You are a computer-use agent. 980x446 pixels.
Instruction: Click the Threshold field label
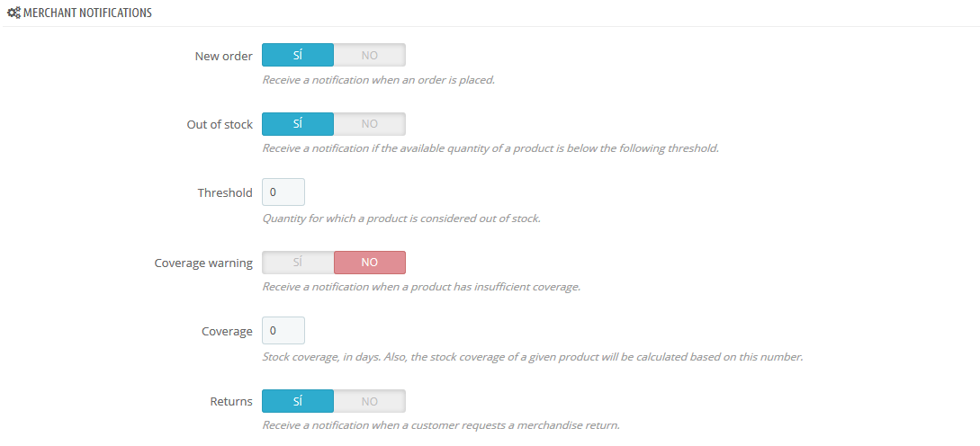(x=225, y=192)
